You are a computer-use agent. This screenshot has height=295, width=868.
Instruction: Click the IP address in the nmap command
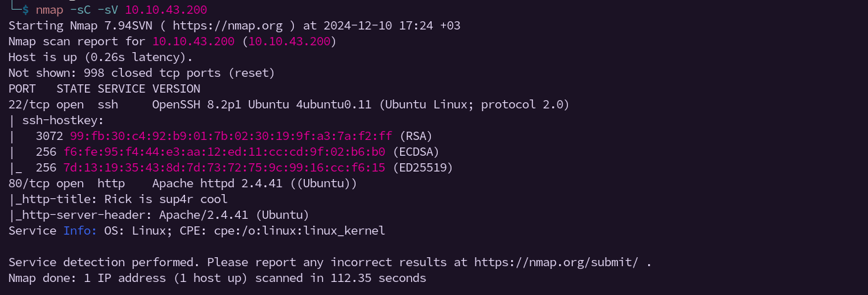166,10
